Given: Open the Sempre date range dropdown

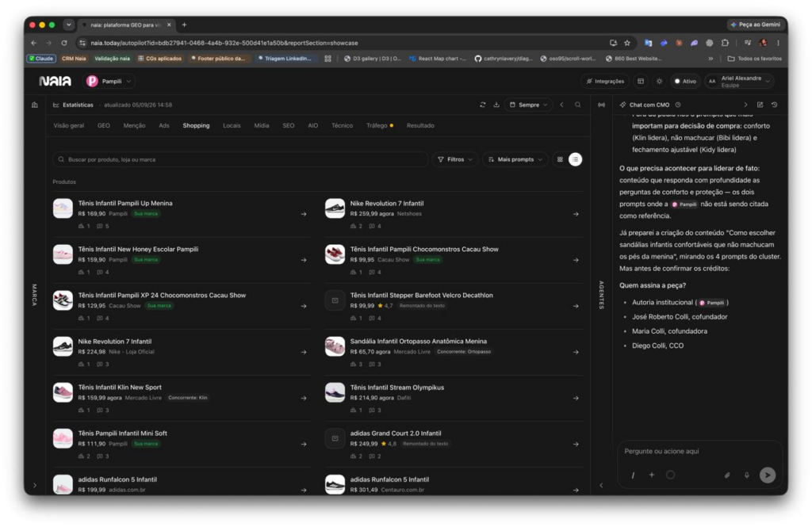Looking at the screenshot, I should 528,105.
